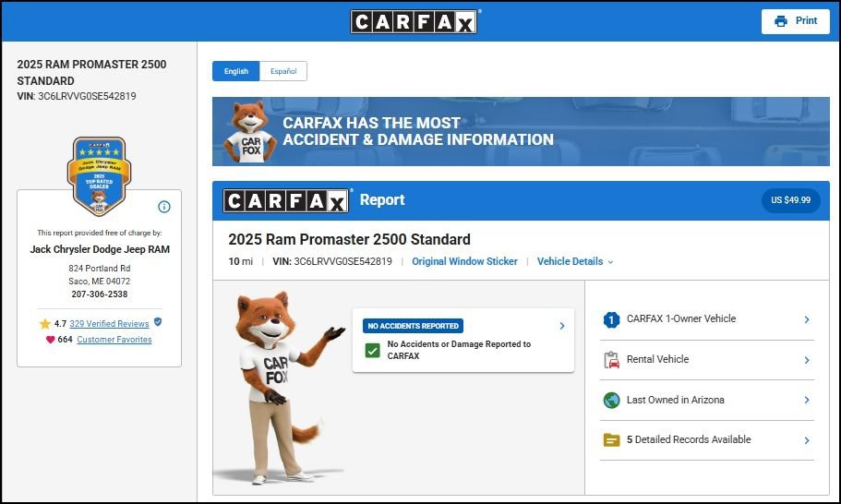Click the verified shield icon beside reviews
The height and width of the screenshot is (504, 841).
pos(158,322)
